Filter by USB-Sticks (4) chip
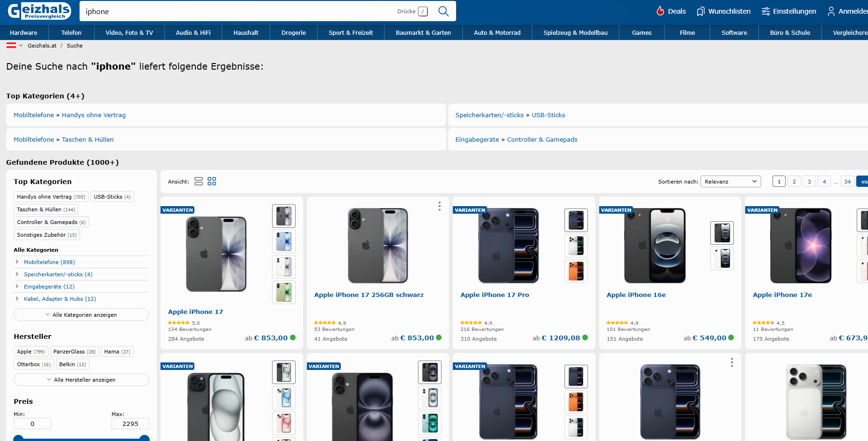This screenshot has height=441, width=868. pos(112,196)
